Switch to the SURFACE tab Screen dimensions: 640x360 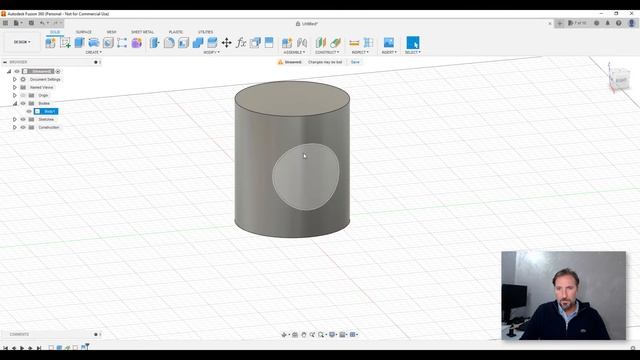[84, 32]
